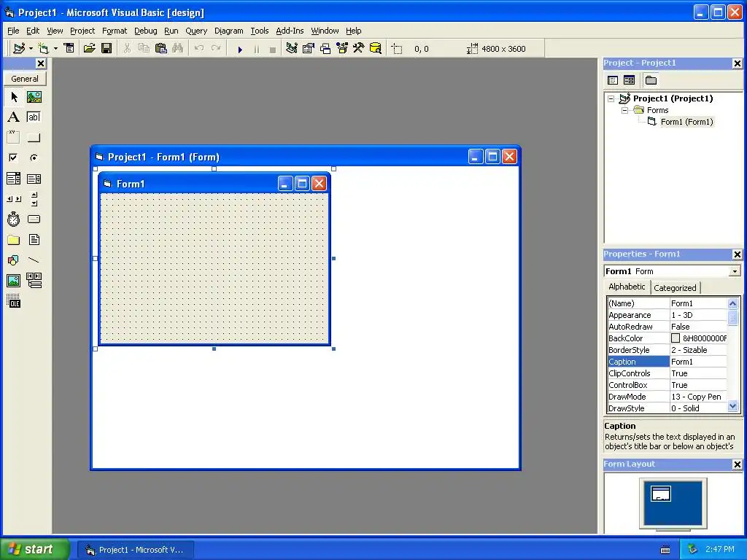Select the DrawMode property row

click(667, 397)
